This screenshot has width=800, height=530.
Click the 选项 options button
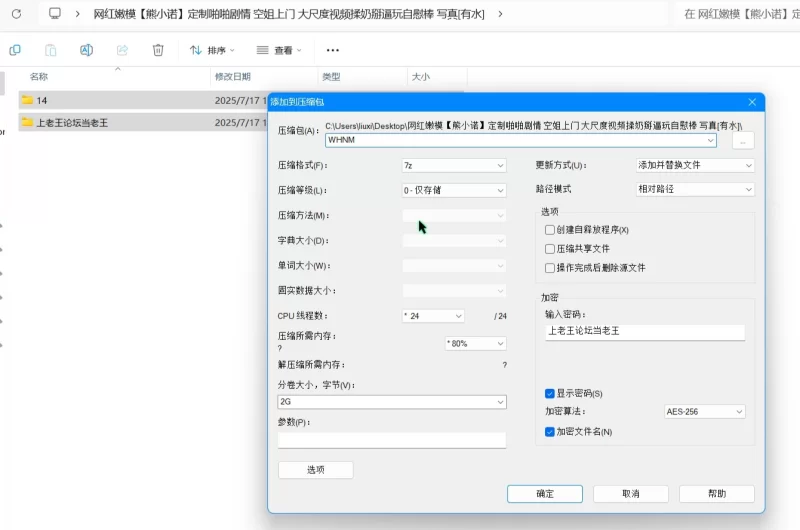coord(315,470)
